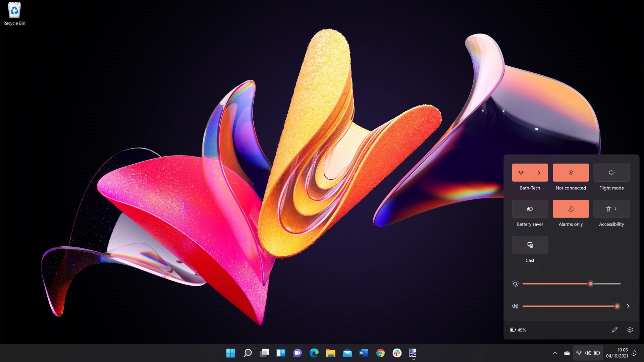Viewport: 644px width, 362px height.
Task: Expand the Bath-Tech Wi-Fi network list
Action: (x=539, y=172)
